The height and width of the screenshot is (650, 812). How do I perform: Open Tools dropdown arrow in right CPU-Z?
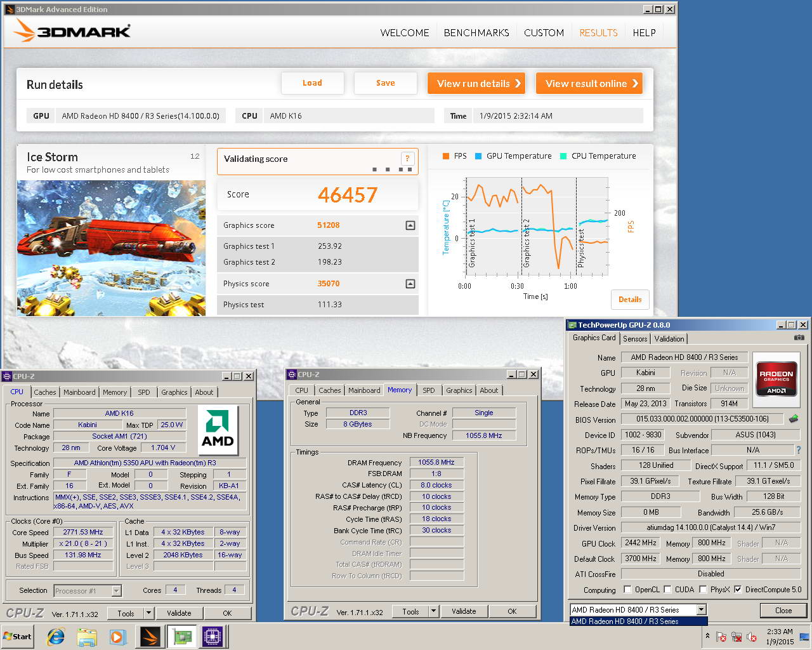pyautogui.click(x=434, y=611)
